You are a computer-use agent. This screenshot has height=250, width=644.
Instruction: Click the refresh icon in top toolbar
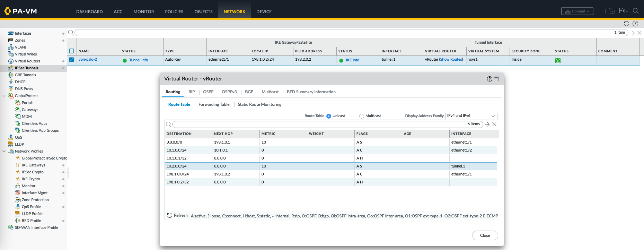tap(626, 24)
